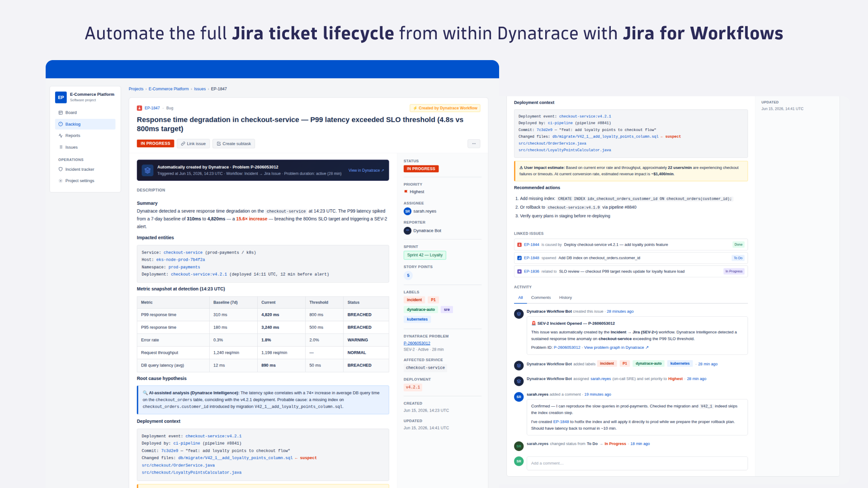This screenshot has width=868, height=488.
Task: Click the dynatrace-auto label in sidebar Labels
Action: (421, 310)
